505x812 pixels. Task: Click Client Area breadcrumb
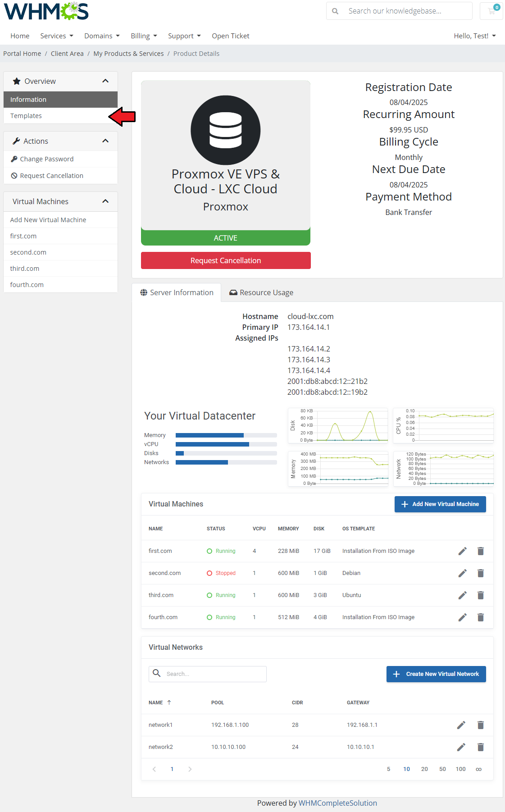67,54
